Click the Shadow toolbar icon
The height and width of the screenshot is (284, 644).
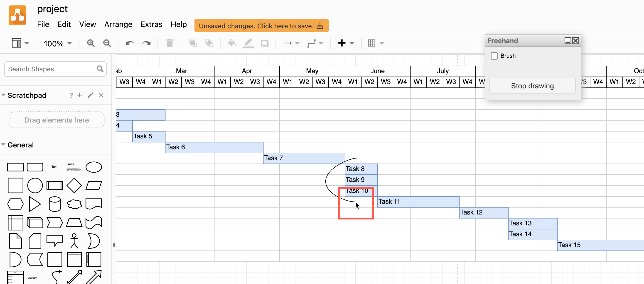click(265, 43)
